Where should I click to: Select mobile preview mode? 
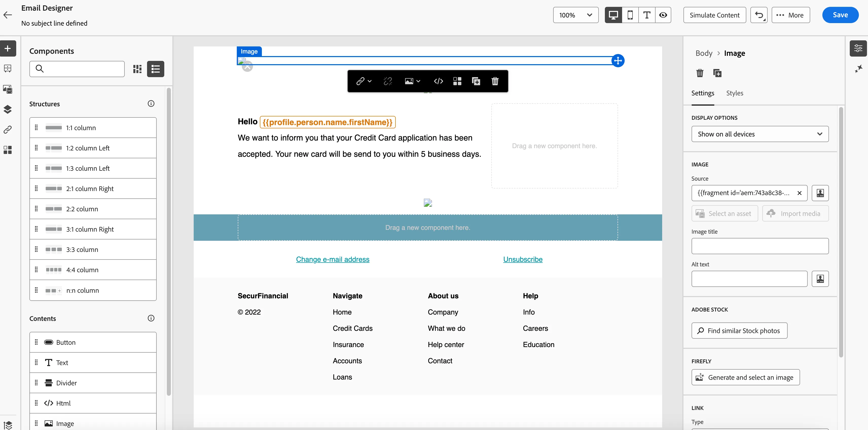click(x=630, y=15)
